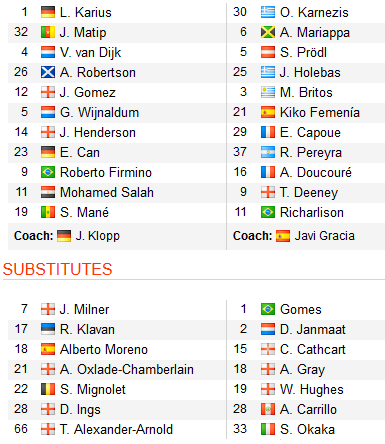Click the Scotland flag beside A. Robertson
The image size is (385, 444).
point(48,72)
